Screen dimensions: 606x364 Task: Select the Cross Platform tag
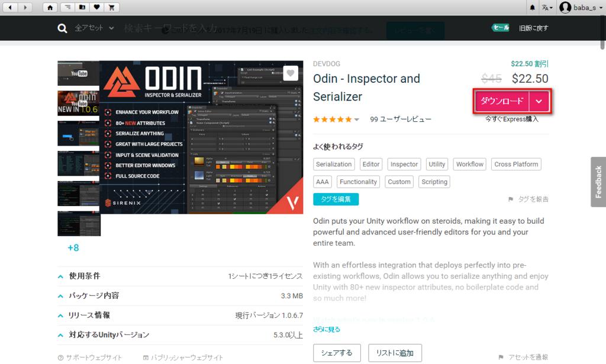[x=516, y=164]
